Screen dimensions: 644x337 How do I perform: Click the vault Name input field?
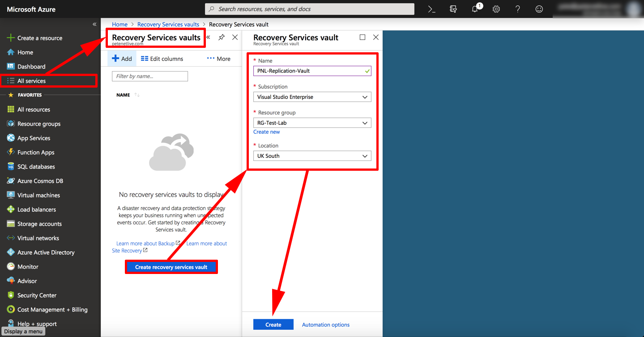coord(312,71)
